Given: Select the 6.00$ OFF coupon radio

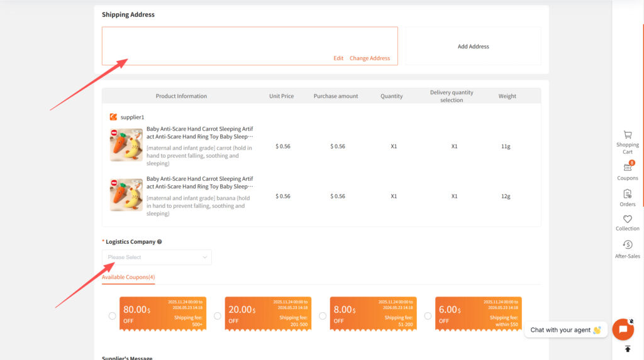Looking at the screenshot, I should tap(428, 316).
